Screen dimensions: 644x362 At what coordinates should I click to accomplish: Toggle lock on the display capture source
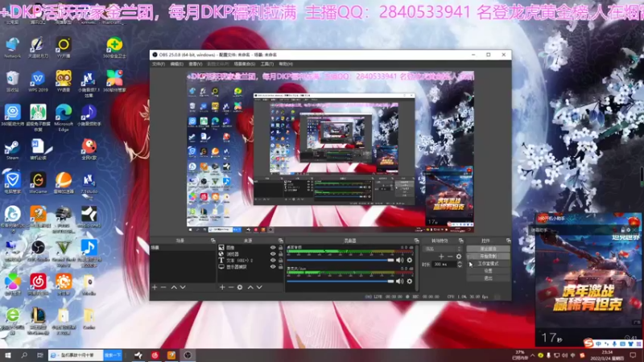280,267
